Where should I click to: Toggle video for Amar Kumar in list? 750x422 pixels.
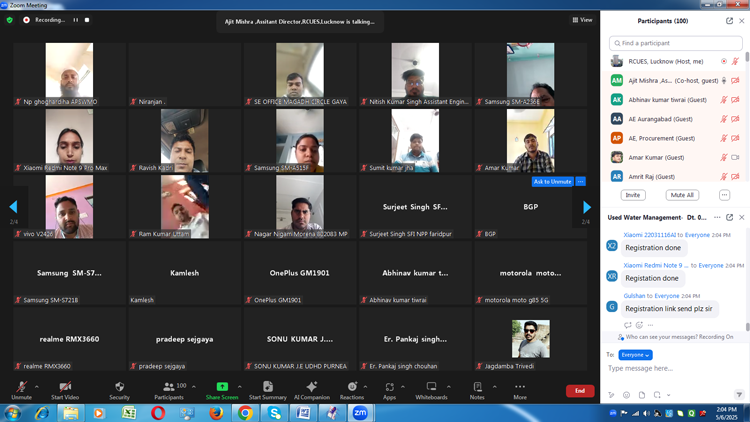tap(735, 157)
